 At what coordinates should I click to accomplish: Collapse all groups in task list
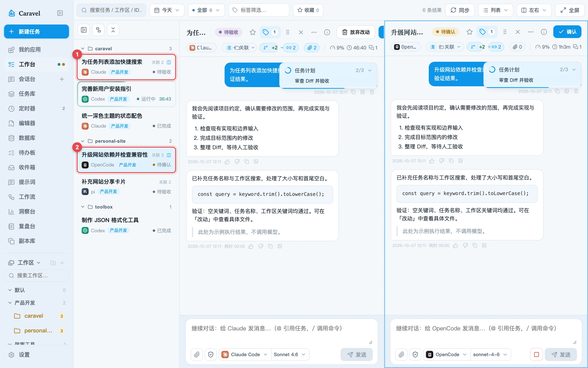tap(113, 30)
